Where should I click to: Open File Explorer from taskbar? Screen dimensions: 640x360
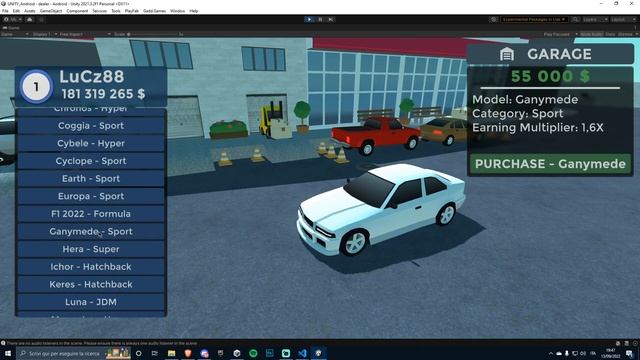coord(171,353)
